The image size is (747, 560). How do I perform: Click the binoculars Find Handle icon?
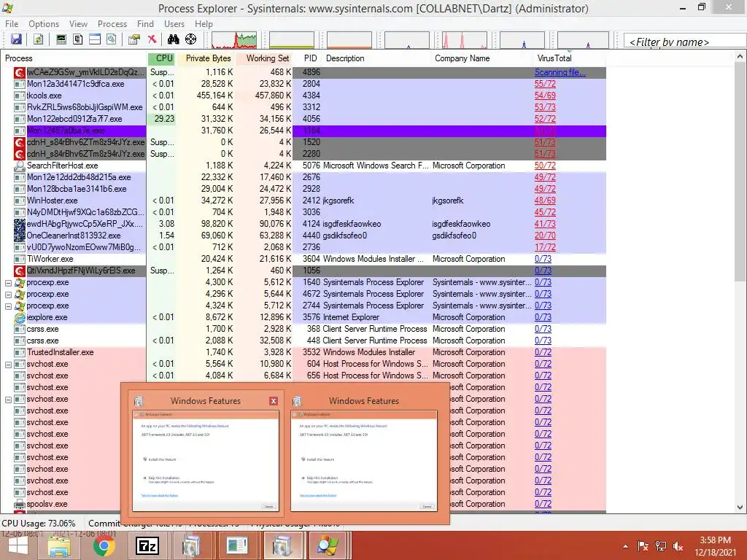(173, 39)
